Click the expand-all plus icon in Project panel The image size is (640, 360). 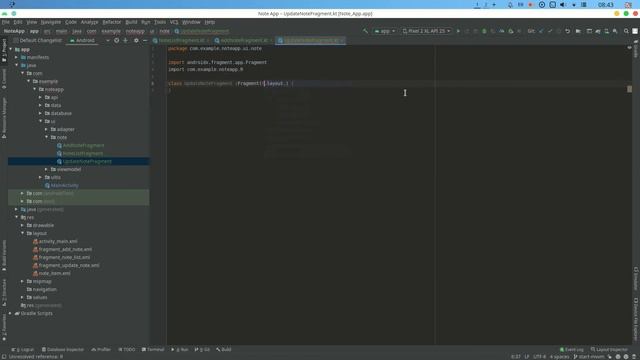[x=125, y=40]
